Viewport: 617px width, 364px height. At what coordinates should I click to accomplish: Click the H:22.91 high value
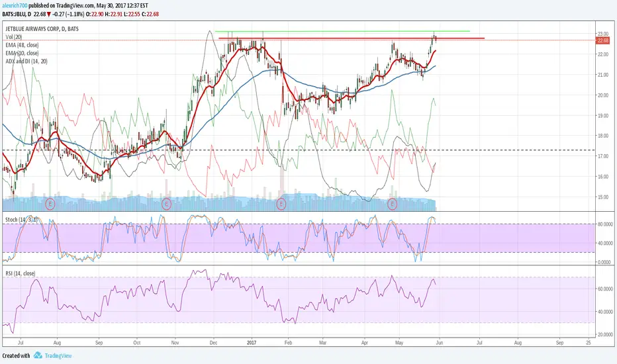(x=114, y=14)
